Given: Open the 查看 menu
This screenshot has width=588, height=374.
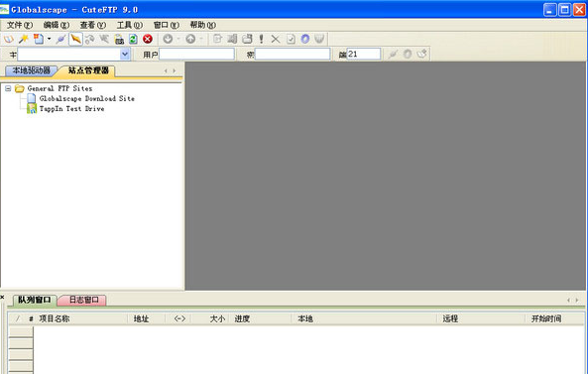Looking at the screenshot, I should (x=93, y=25).
